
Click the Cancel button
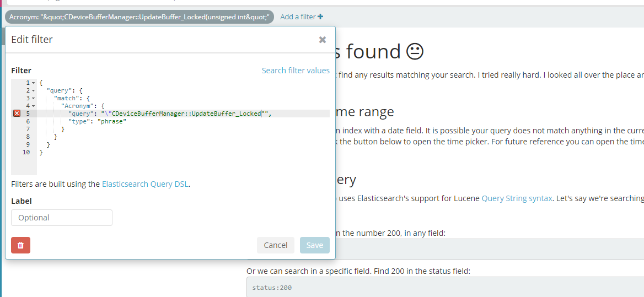tap(275, 245)
